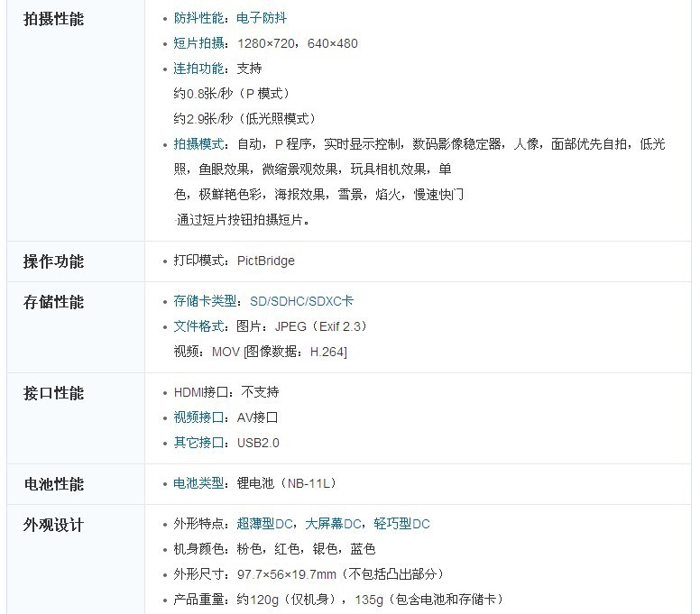
Task: Click the 产品重量：约120g entry
Action: pyautogui.click(x=339, y=600)
